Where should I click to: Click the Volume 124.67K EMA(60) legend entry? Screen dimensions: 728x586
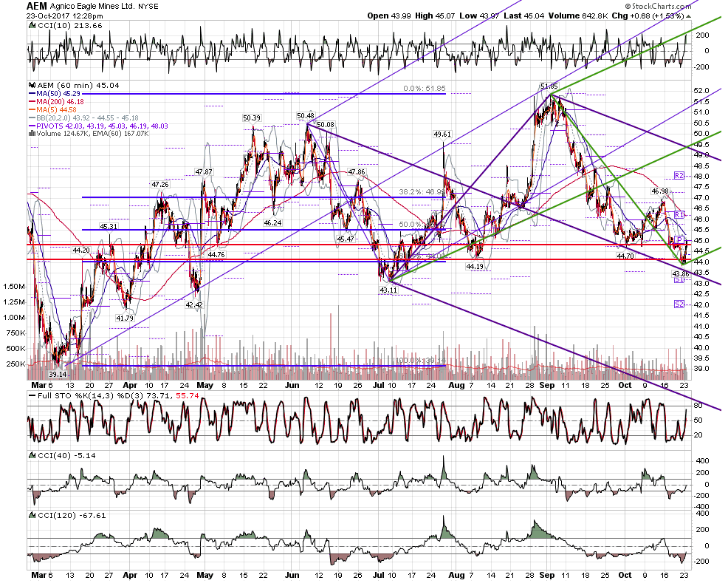pos(89,133)
